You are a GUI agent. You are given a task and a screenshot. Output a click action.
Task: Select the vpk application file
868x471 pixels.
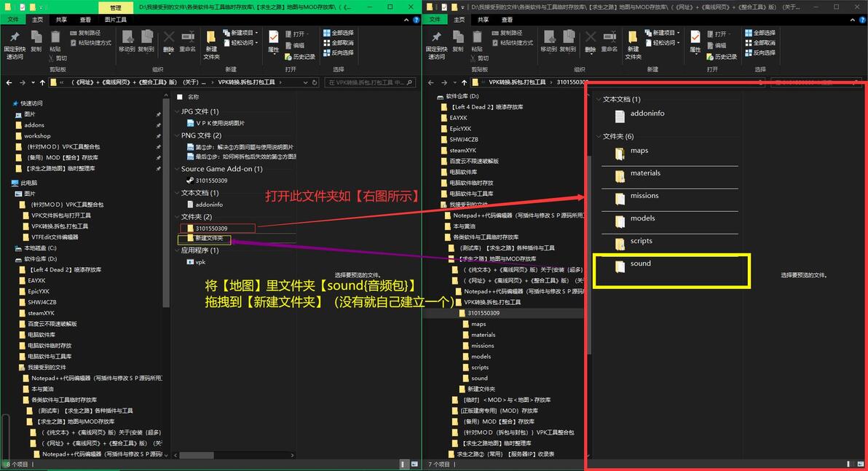196,262
